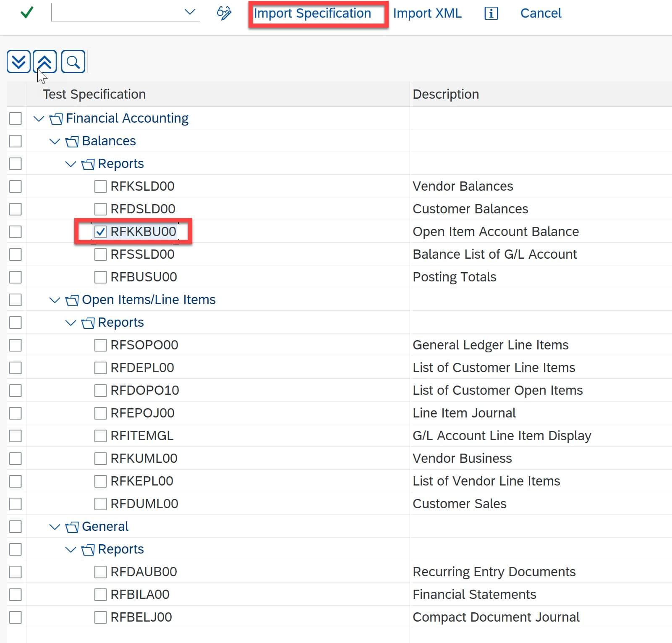Collapse the Open Items/Line Items tree node
The image size is (672, 643).
(x=54, y=299)
